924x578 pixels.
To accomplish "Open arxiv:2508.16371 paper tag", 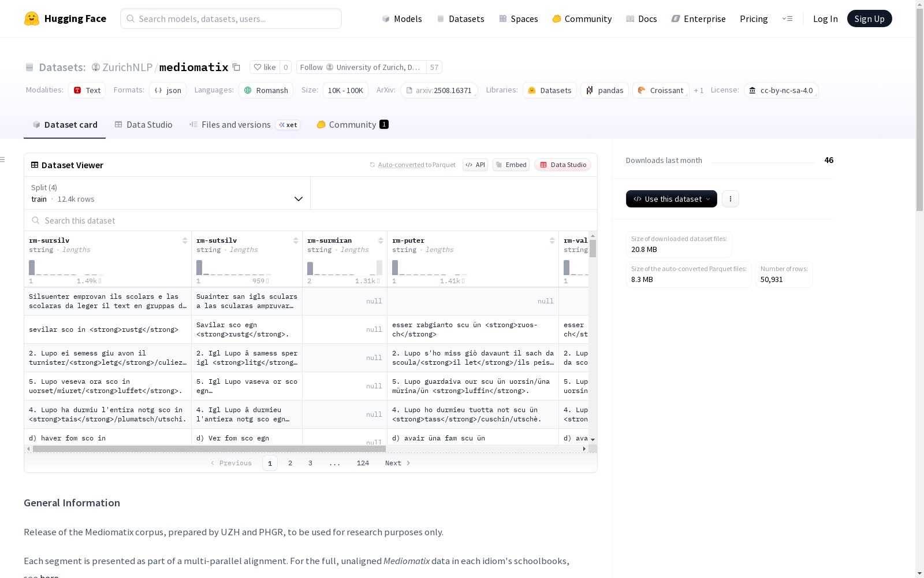I will tap(439, 90).
